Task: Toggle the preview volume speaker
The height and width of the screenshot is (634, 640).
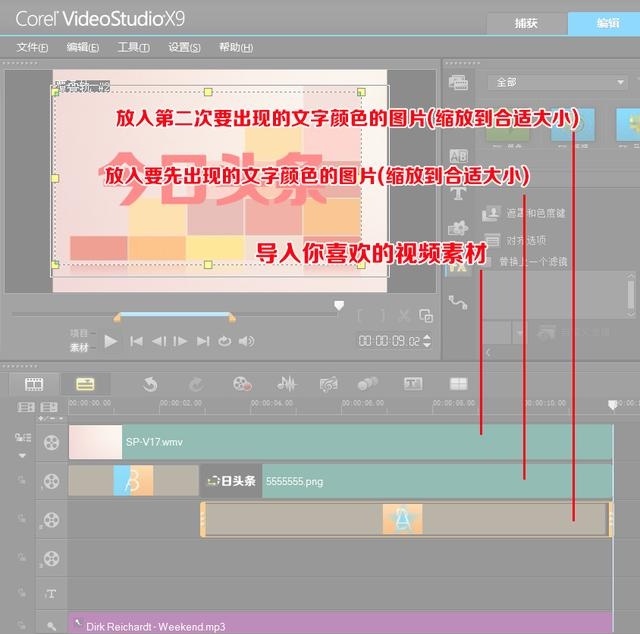Action: (246, 341)
